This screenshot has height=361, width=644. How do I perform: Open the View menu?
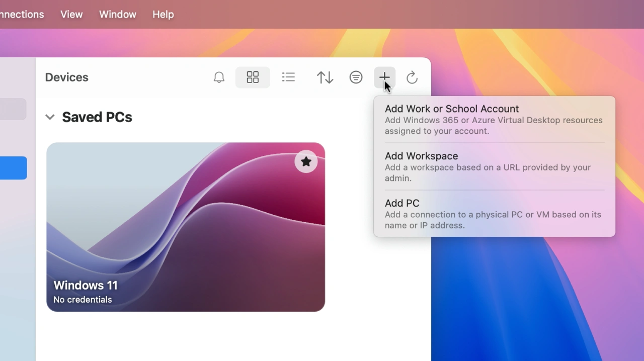71,15
